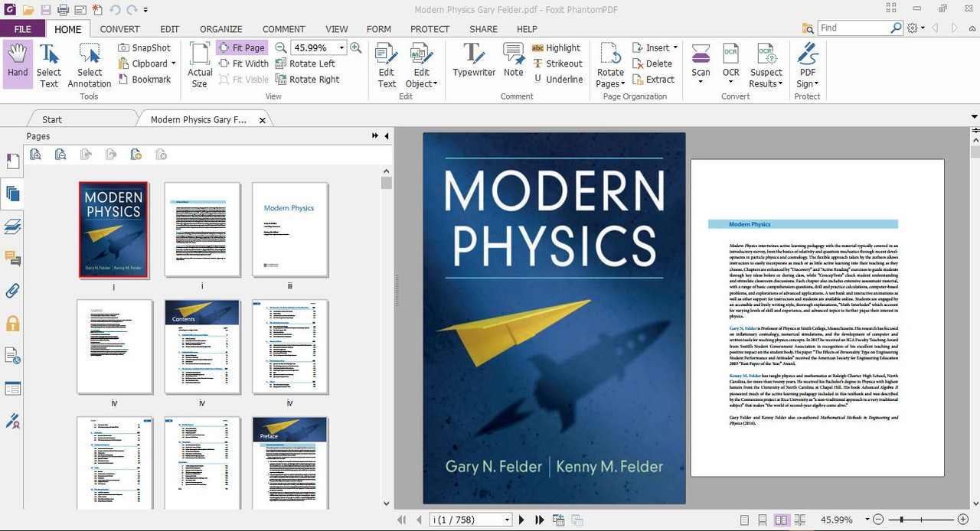Viewport: 980px width, 531px height.
Task: Rotate view Right
Action: pos(307,80)
